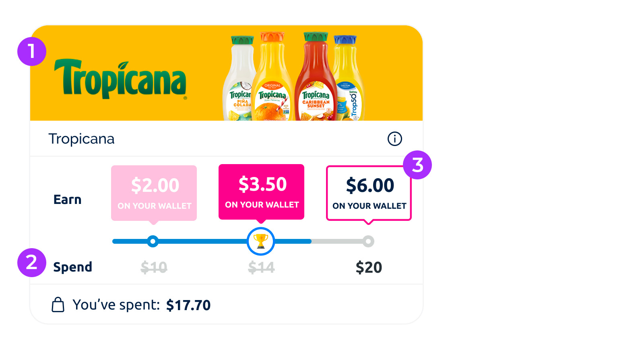Click purple badge number 3
Viewport: 644px width, 362px height.
pyautogui.click(x=417, y=165)
